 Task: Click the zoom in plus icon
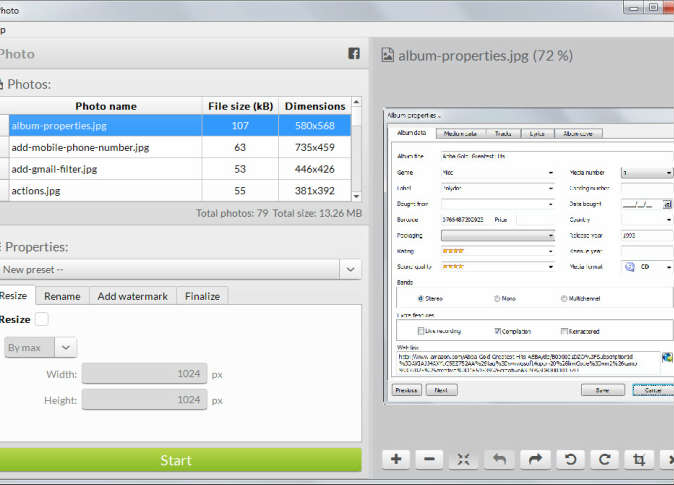(x=397, y=459)
